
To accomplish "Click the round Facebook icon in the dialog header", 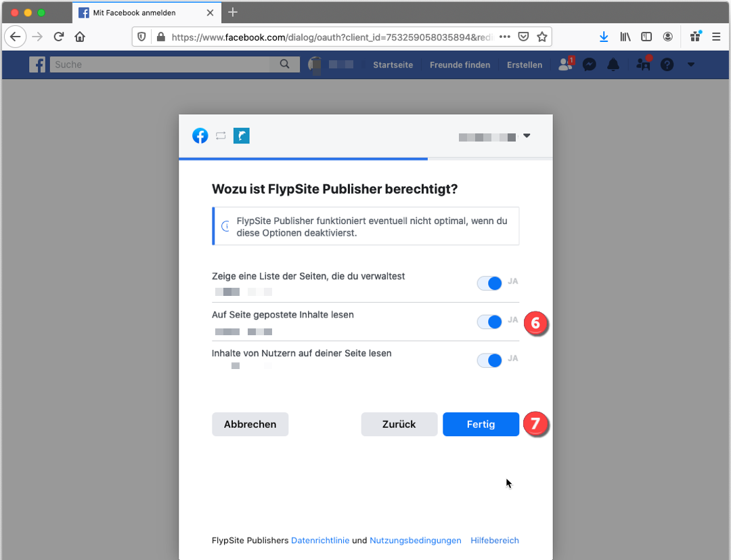I will click(200, 135).
